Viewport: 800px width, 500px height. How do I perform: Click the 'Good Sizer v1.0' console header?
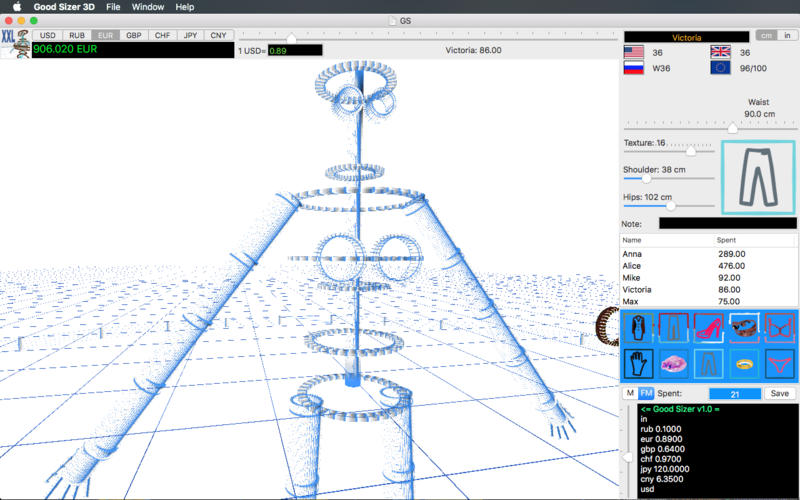pos(680,409)
